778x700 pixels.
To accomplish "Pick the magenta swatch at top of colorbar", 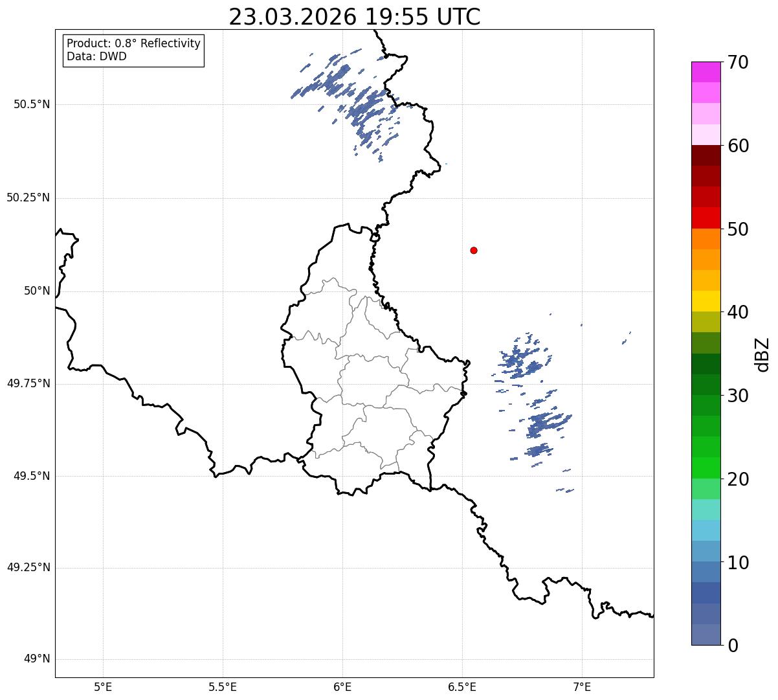I will coord(706,72).
